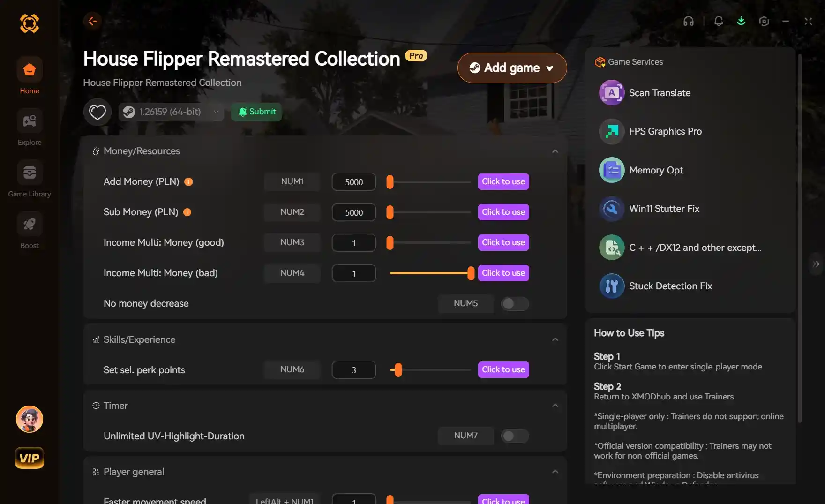
Task: Click info icon beside Add Money (PLN)
Action: click(188, 181)
